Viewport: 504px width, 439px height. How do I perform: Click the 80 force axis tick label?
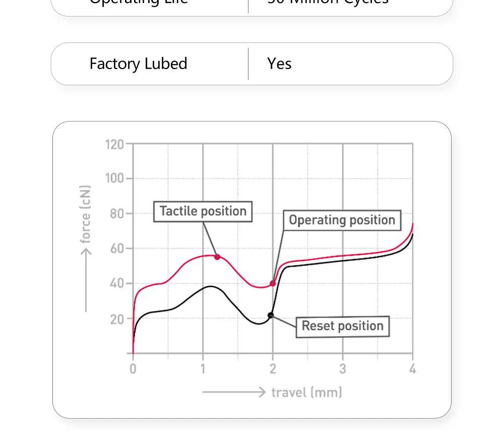116,214
